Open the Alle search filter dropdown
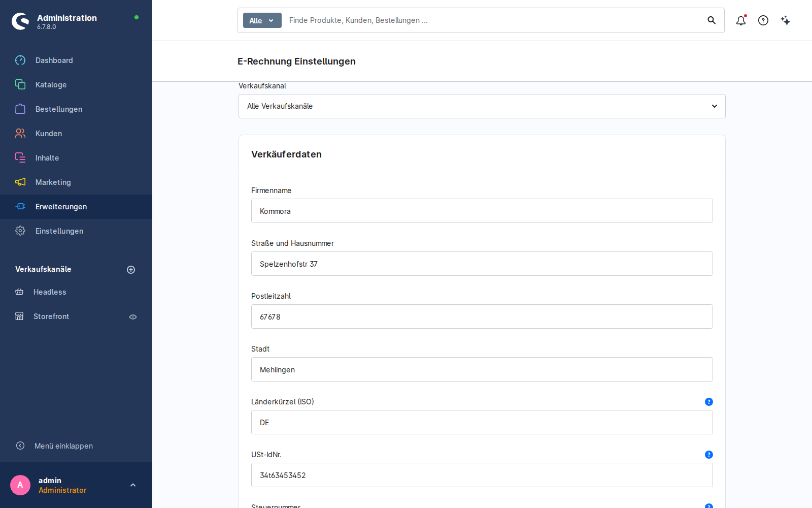Viewport: 812px width, 508px height. coord(262,20)
